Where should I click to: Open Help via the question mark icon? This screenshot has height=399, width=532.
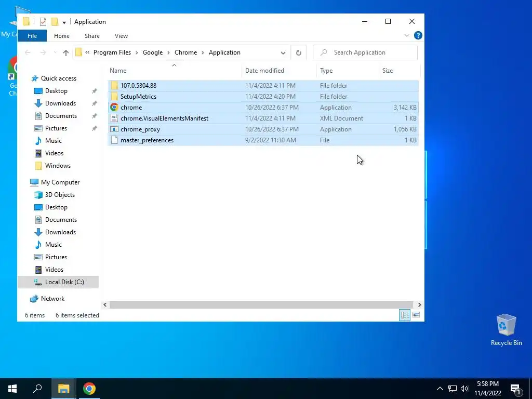tap(418, 35)
